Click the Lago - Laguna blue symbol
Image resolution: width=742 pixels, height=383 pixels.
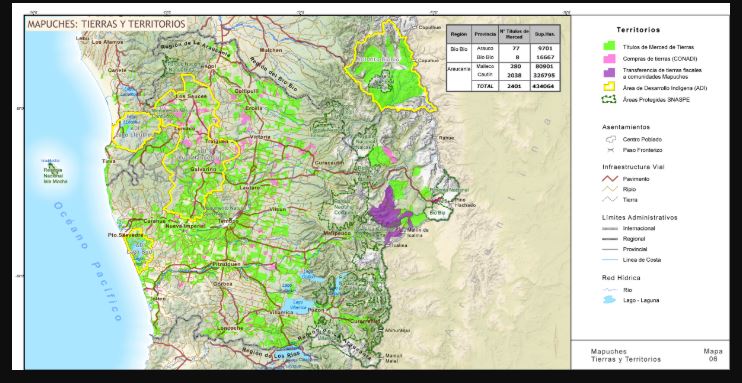610,300
